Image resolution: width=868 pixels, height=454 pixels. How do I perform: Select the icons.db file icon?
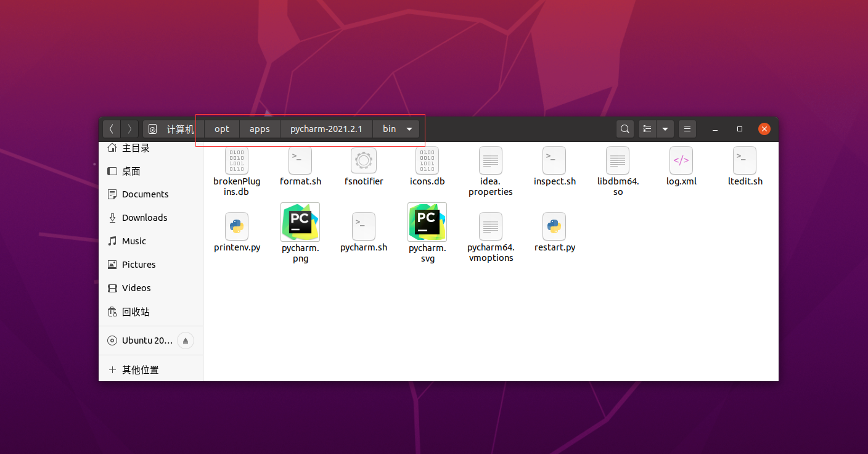point(427,160)
